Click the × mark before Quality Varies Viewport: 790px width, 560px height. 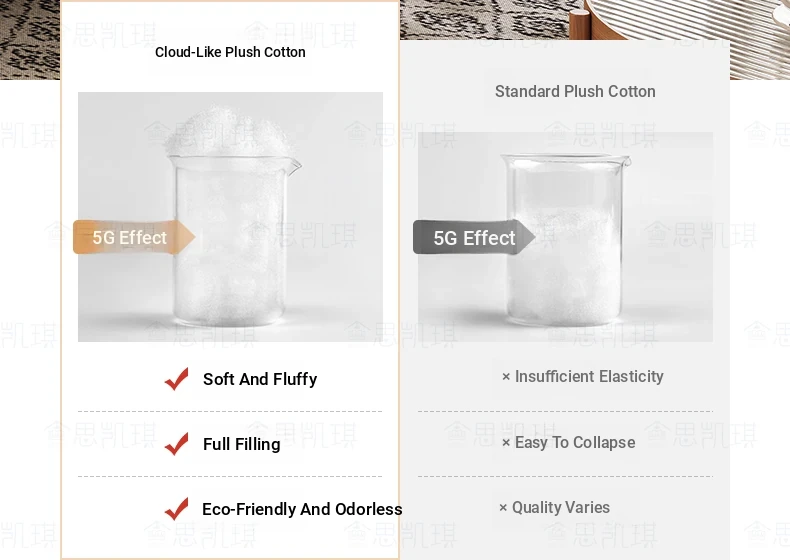click(503, 508)
